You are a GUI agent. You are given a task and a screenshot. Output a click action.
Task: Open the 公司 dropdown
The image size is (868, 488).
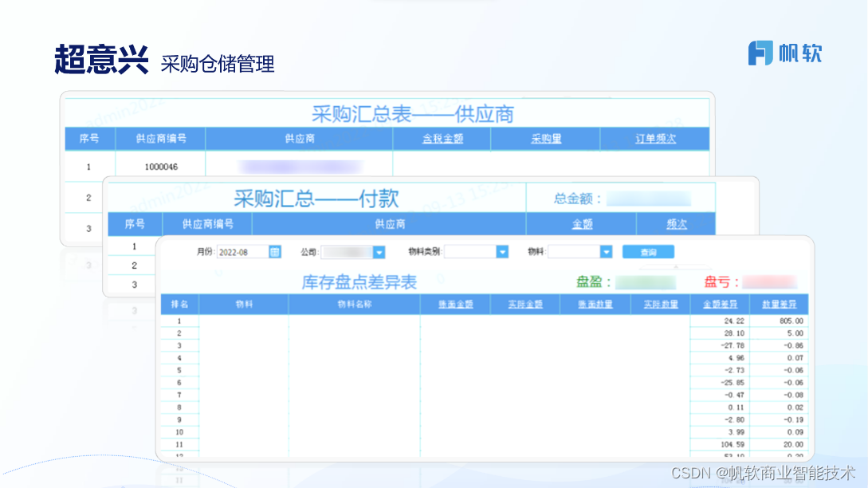click(x=379, y=252)
